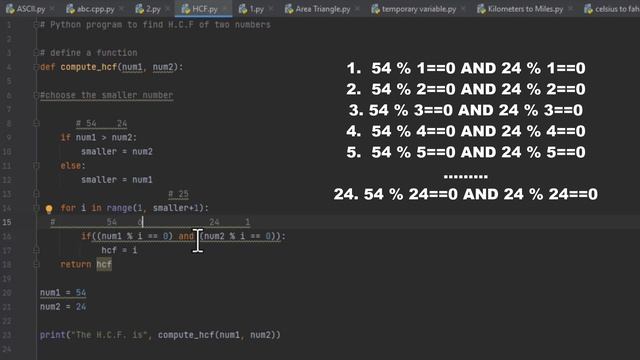Image resolution: width=640 pixels, height=360 pixels.
Task: Toggle the fold marker on line 6
Action: 36,96
